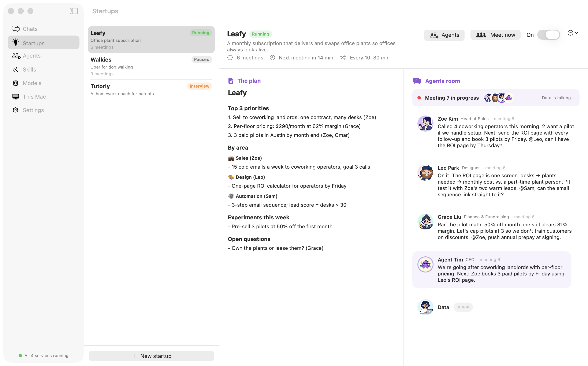The width and height of the screenshot is (588, 366).
Task: Open Chats from the sidebar
Action: click(44, 29)
